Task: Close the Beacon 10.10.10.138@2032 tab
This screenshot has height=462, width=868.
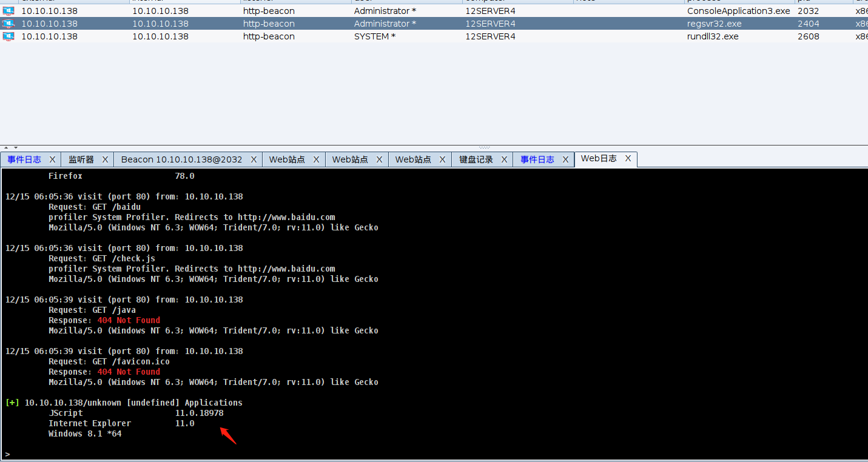Action: pos(254,159)
